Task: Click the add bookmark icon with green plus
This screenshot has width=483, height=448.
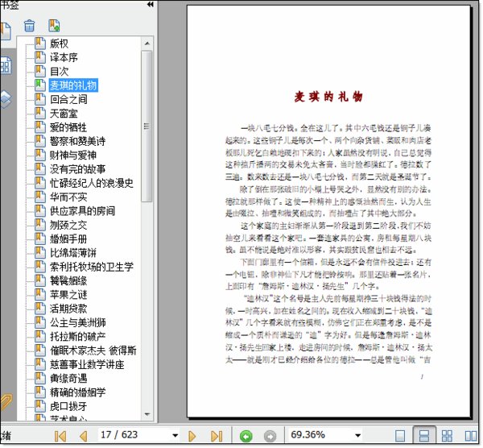Action: 54,26
